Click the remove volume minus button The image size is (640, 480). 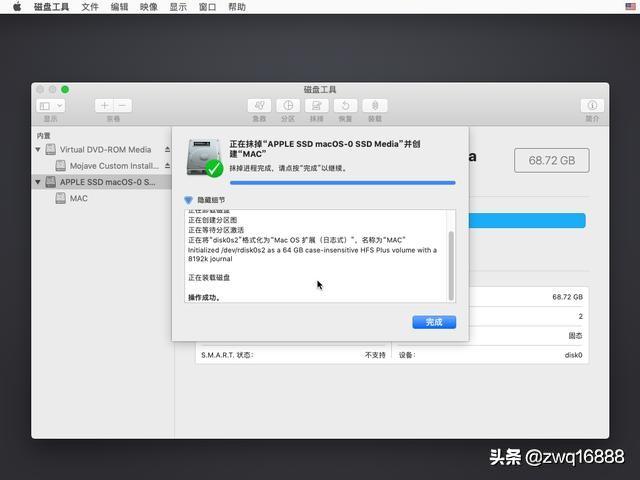click(x=122, y=106)
